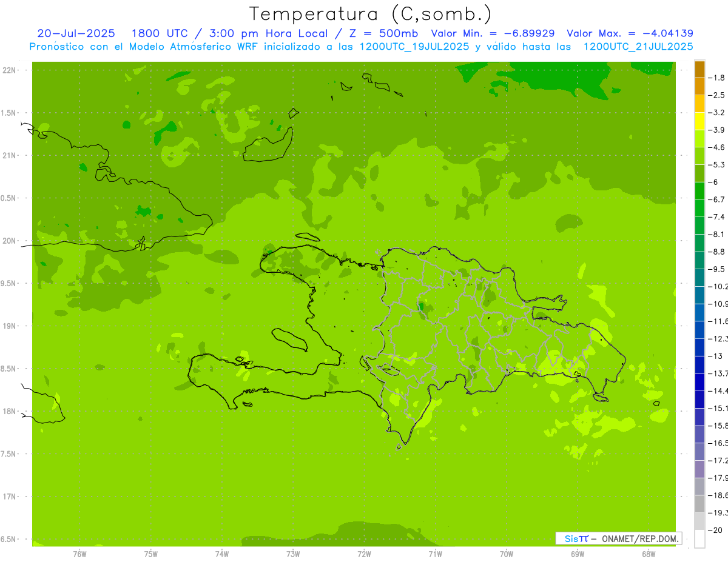Click dark green cold spot in central Dominican Republic

pyautogui.click(x=421, y=306)
